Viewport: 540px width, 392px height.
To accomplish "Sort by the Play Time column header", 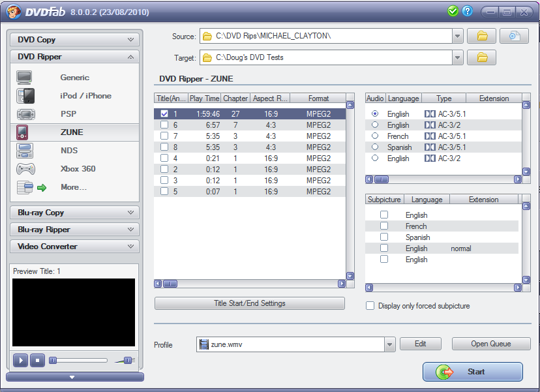I will pos(204,98).
